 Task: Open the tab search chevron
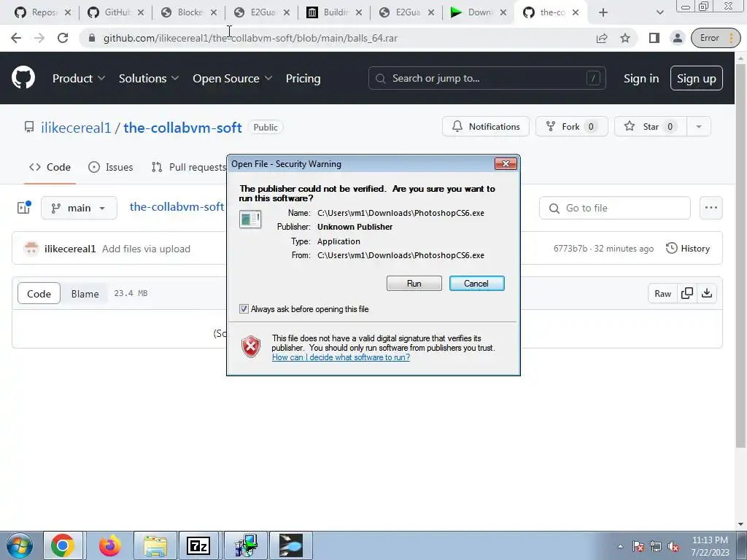[659, 13]
